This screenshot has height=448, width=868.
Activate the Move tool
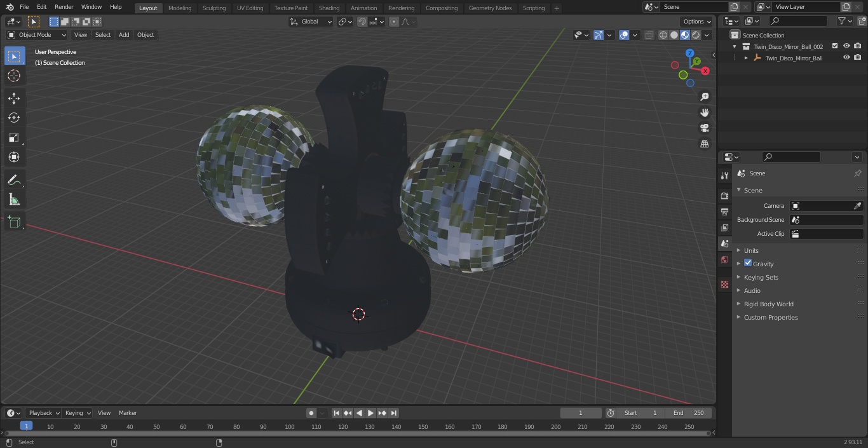[14, 98]
